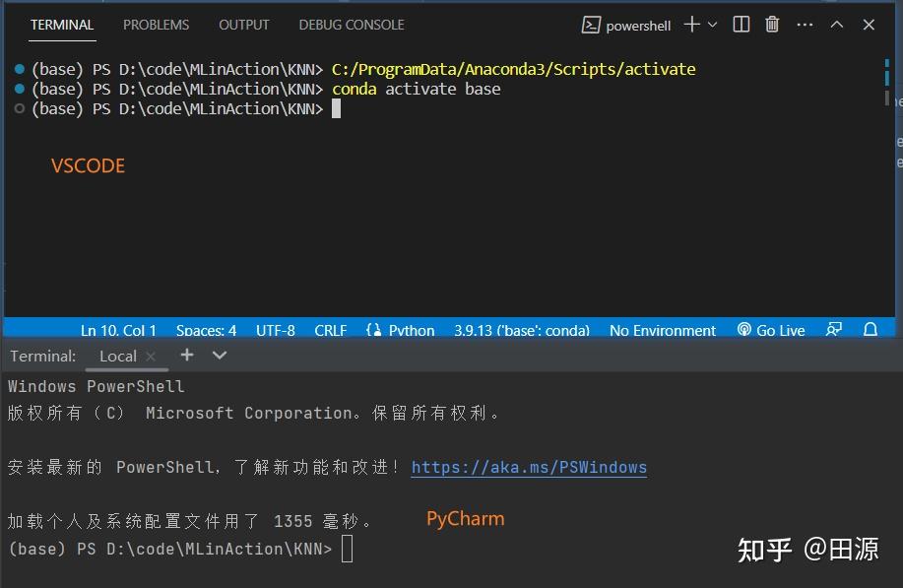The image size is (903, 588).
Task: Add a new session with PyCharm's plus icon
Action: click(x=186, y=356)
